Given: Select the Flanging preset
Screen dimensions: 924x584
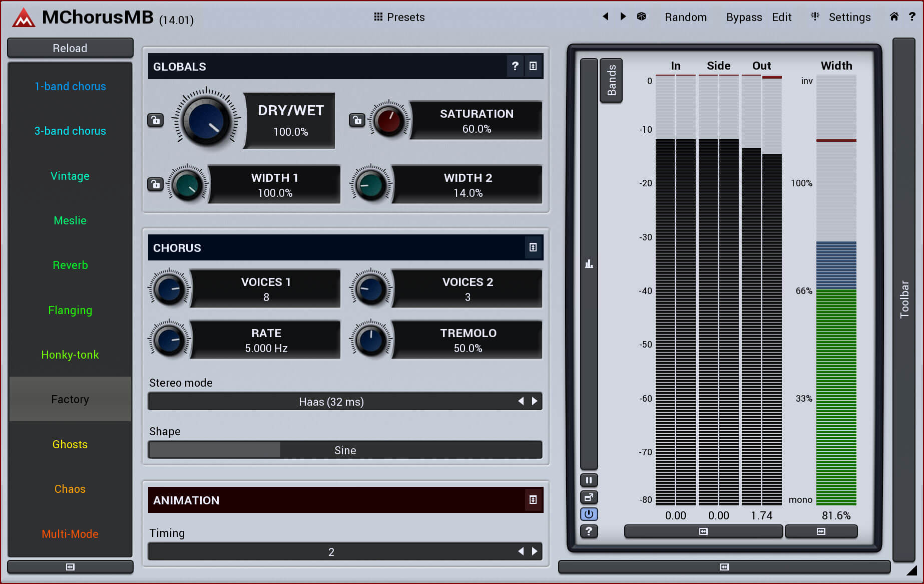Looking at the screenshot, I should pyautogui.click(x=70, y=310).
